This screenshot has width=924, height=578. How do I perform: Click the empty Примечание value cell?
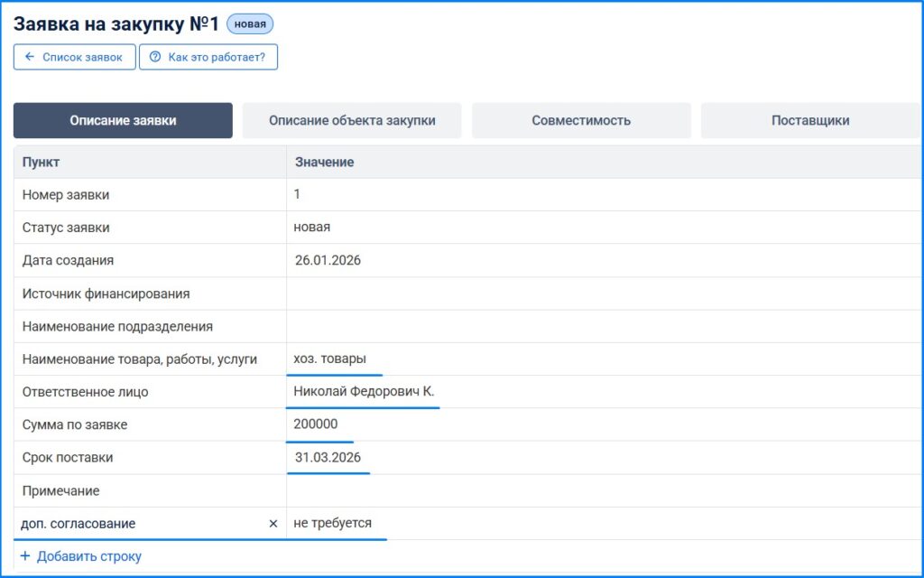(x=605, y=490)
